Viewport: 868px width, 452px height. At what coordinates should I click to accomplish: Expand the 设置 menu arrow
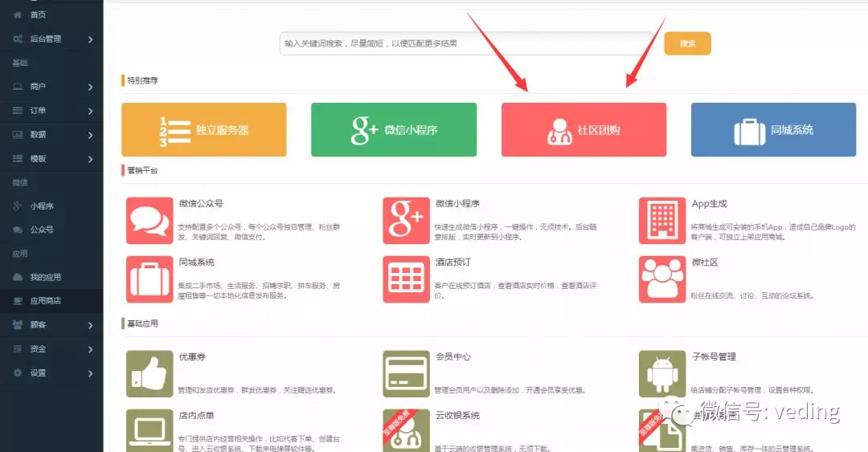click(x=90, y=373)
